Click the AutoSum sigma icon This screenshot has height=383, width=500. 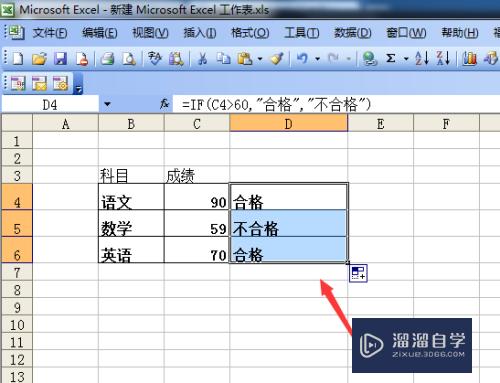tap(391, 59)
